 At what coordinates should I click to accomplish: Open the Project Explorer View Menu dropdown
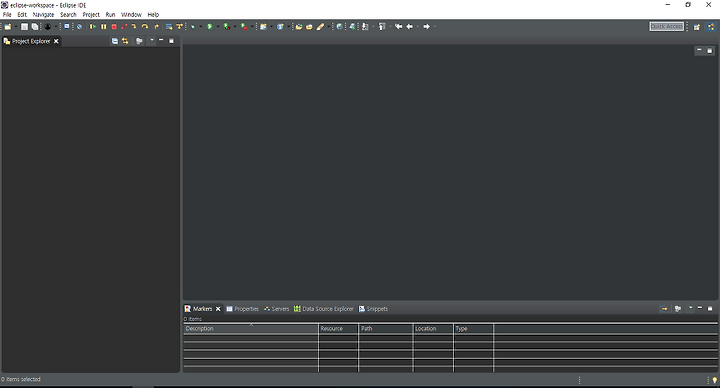pos(152,40)
